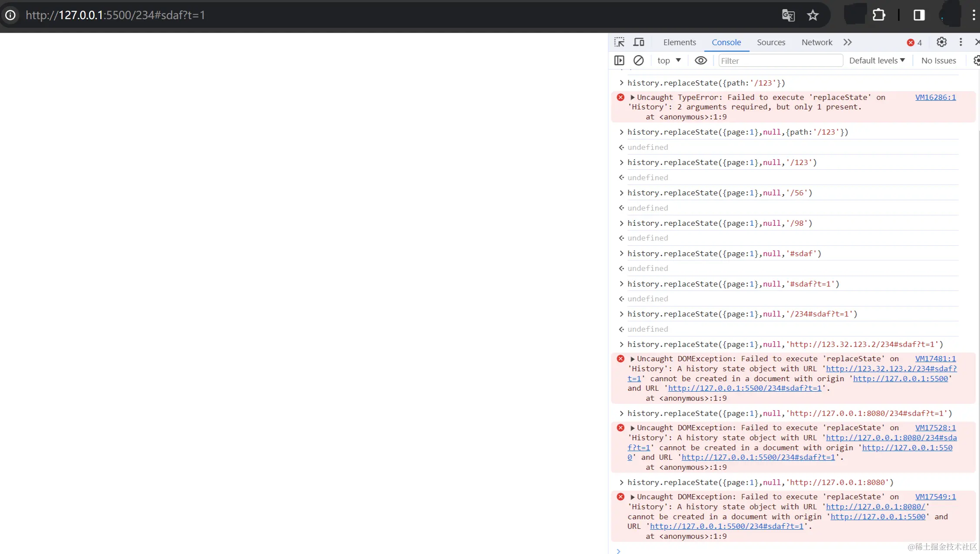This screenshot has width=980, height=554.
Task: View site information icon in address bar
Action: (x=10, y=15)
